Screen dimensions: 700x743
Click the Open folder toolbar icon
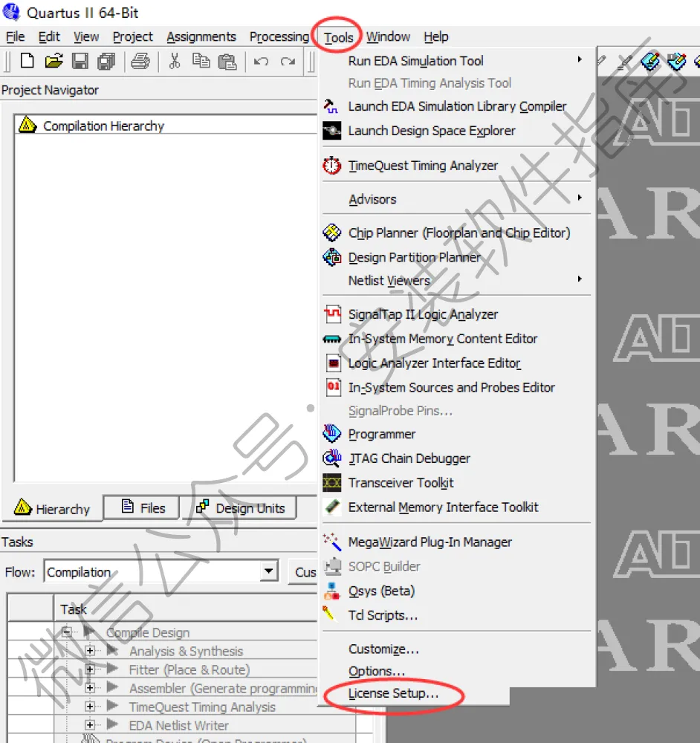pos(54,61)
